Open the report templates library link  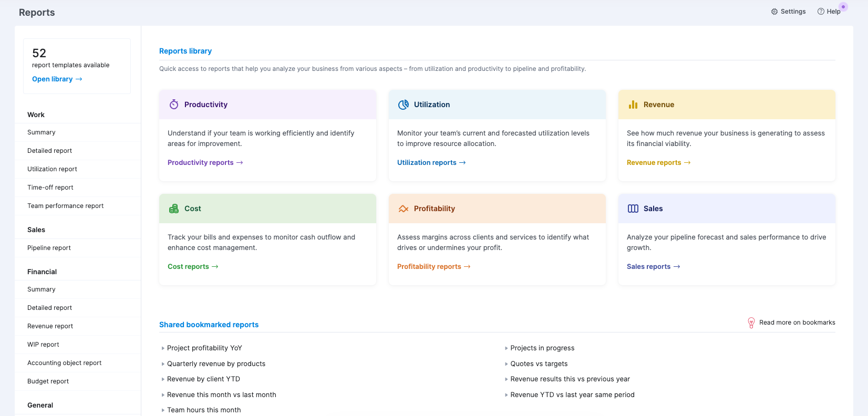coord(57,79)
